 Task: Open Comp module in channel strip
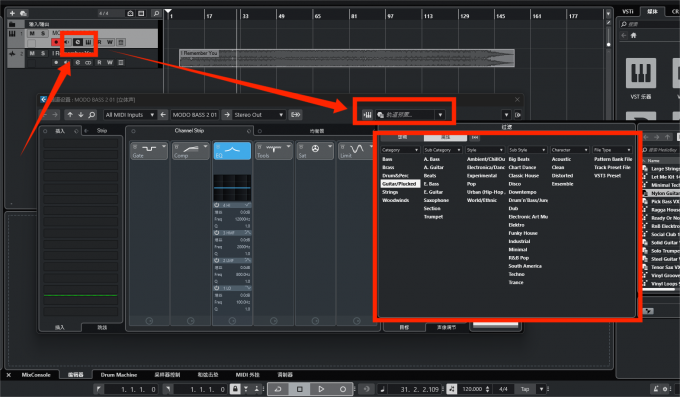[190, 151]
